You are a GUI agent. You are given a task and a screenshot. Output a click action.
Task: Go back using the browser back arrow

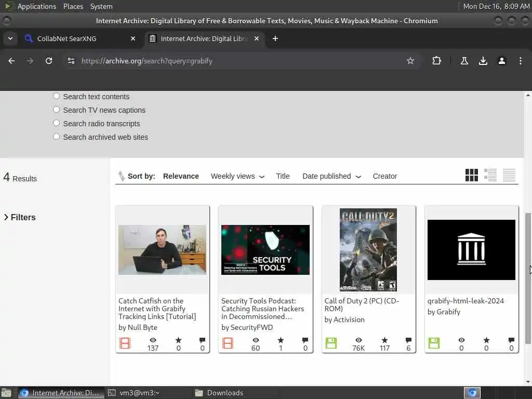coord(11,61)
